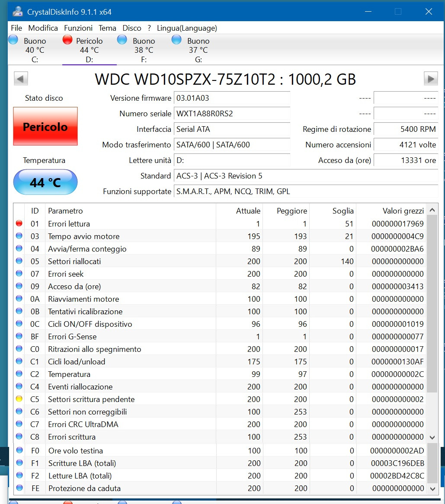The height and width of the screenshot is (504, 445).
Task: Click the red status orb for drive D:
Action: click(x=67, y=39)
